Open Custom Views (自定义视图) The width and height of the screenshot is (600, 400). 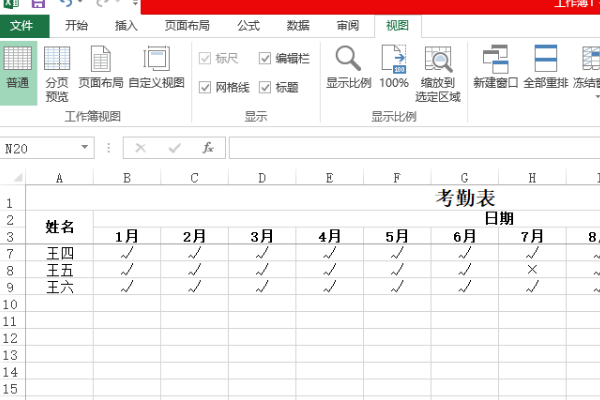point(156,67)
